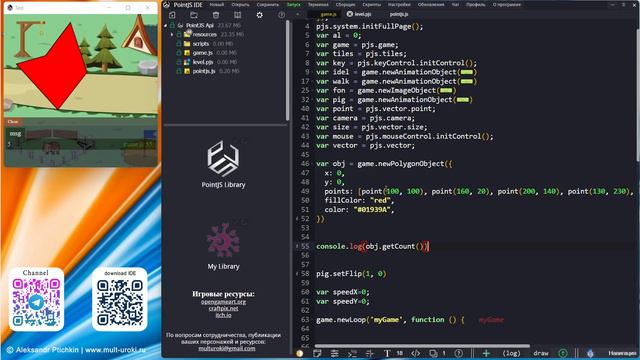Click the Clear button in the Test window
This screenshot has height=360, width=640.
(x=13, y=122)
